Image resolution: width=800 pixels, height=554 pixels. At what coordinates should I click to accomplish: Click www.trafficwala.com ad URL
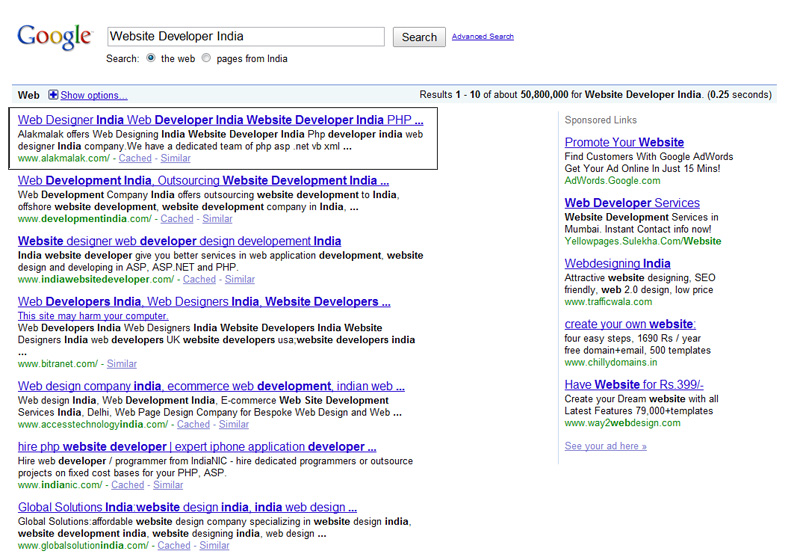click(608, 302)
